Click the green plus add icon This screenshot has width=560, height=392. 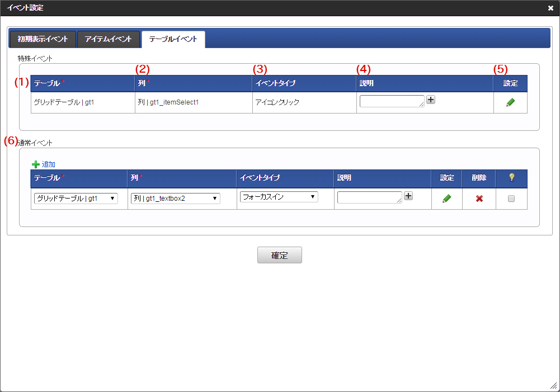click(36, 164)
